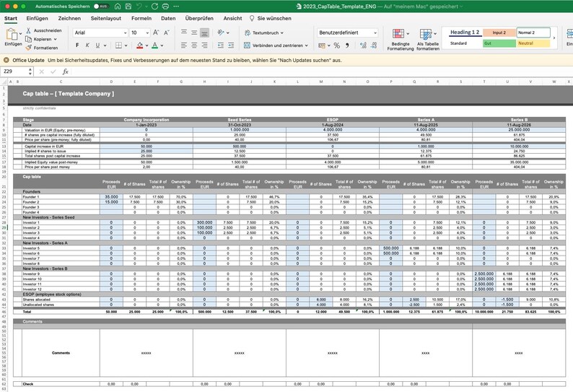Open the Arial font name dropdown
This screenshot has width=573, height=392.
click(100, 32)
